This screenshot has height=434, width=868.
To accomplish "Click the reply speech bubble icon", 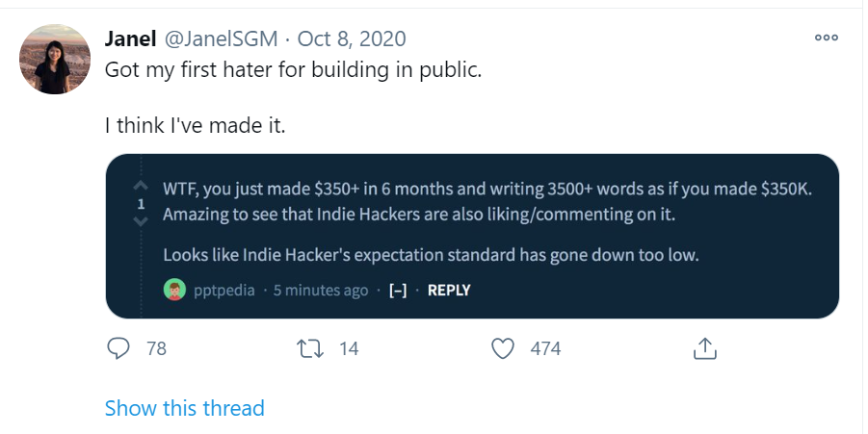I will coord(118,349).
